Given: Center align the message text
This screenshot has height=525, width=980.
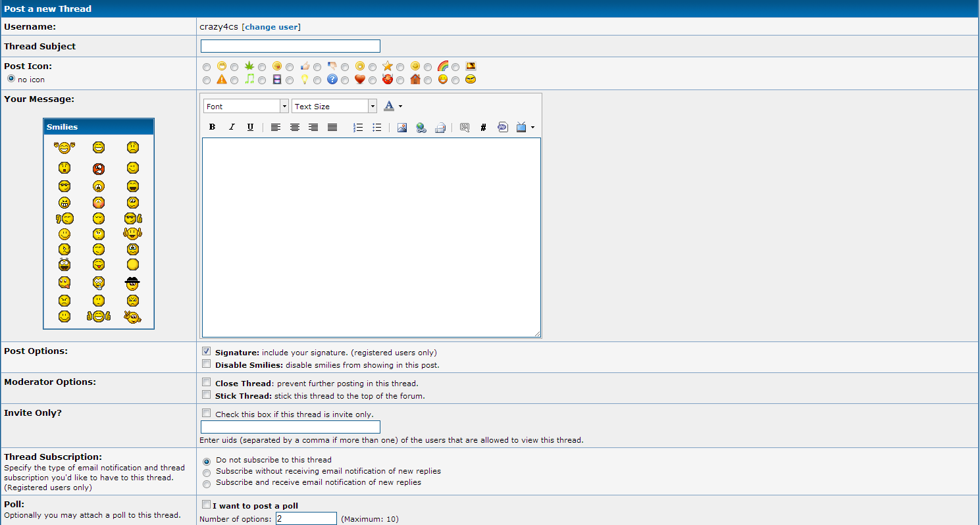Looking at the screenshot, I should [295, 128].
